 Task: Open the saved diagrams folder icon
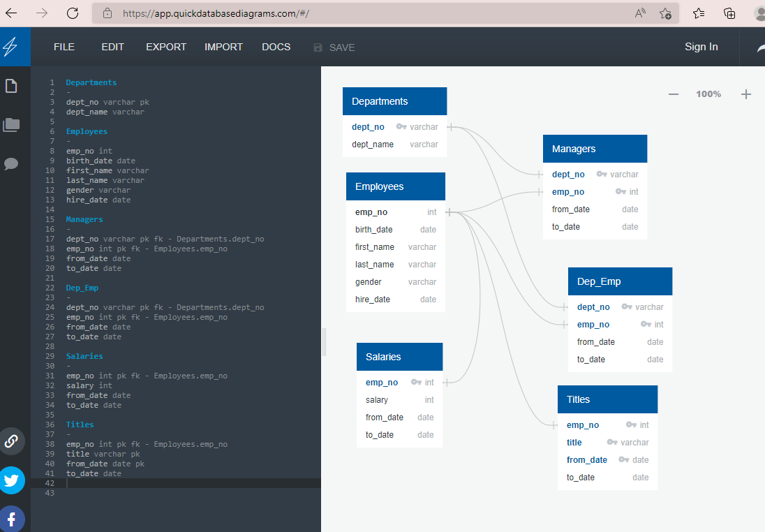10,124
